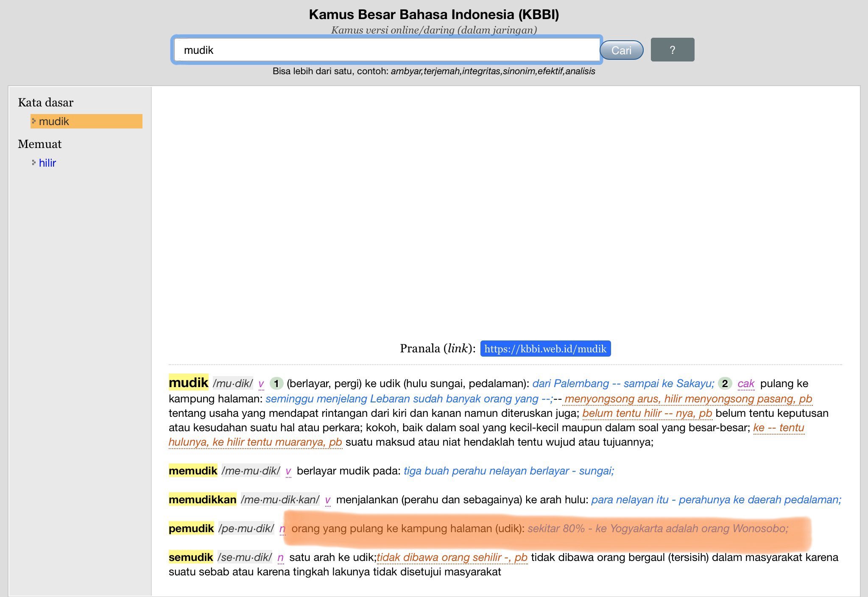Viewport: 868px width, 597px height.
Task: Open the kbbi.web.id/mudik permalink
Action: pos(545,349)
